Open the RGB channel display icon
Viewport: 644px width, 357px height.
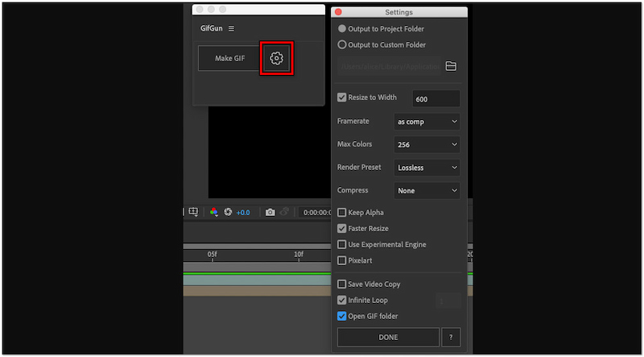click(x=214, y=212)
